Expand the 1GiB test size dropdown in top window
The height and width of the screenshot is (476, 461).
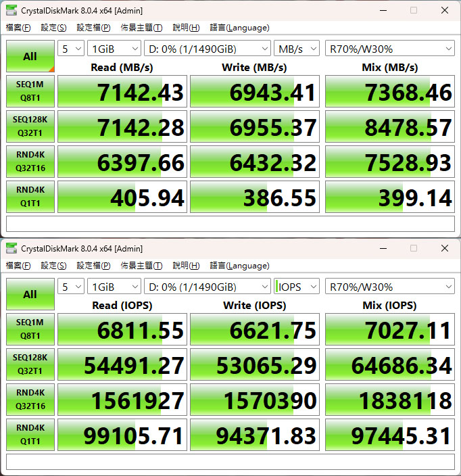114,49
